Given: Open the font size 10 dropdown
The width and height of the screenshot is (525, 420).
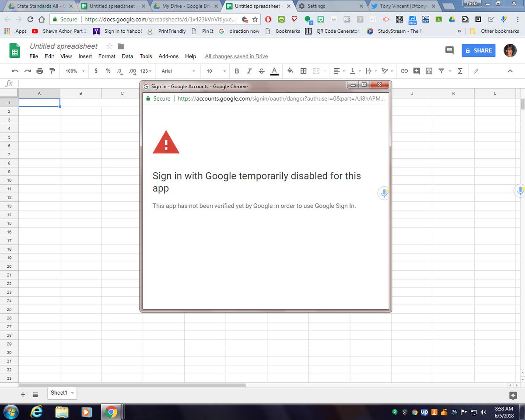Looking at the screenshot, I should [216, 71].
